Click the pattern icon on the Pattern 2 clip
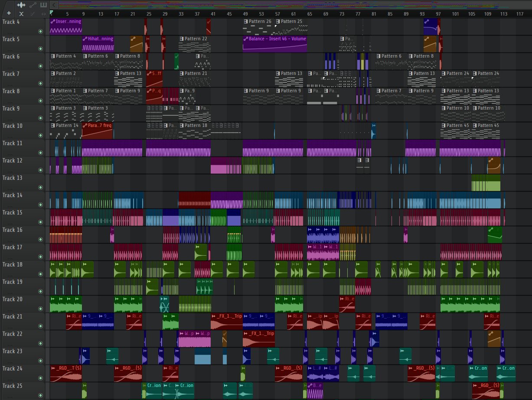 pos(52,73)
